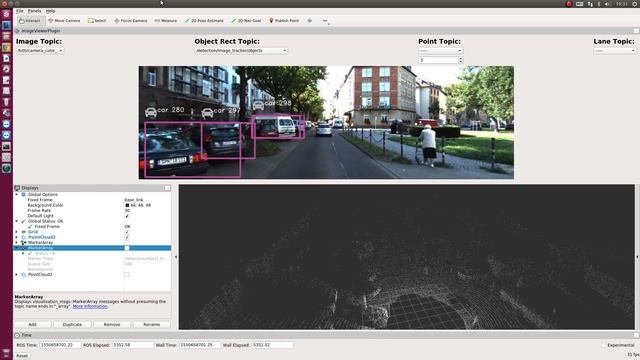Expand the Grid display node
Image resolution: width=640 pixels, height=360 pixels.
tap(17, 232)
